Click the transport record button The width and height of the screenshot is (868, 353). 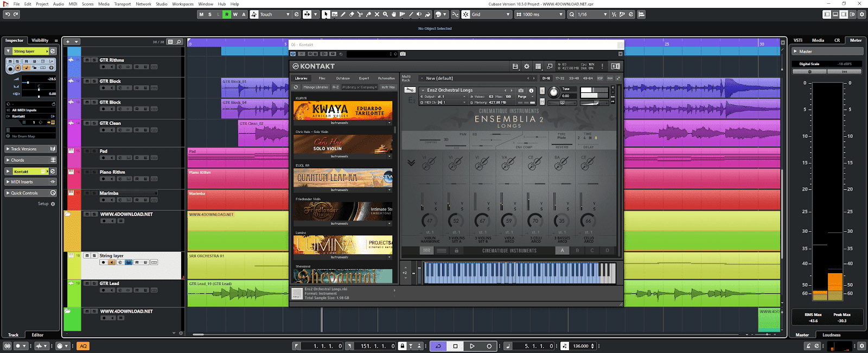489,346
